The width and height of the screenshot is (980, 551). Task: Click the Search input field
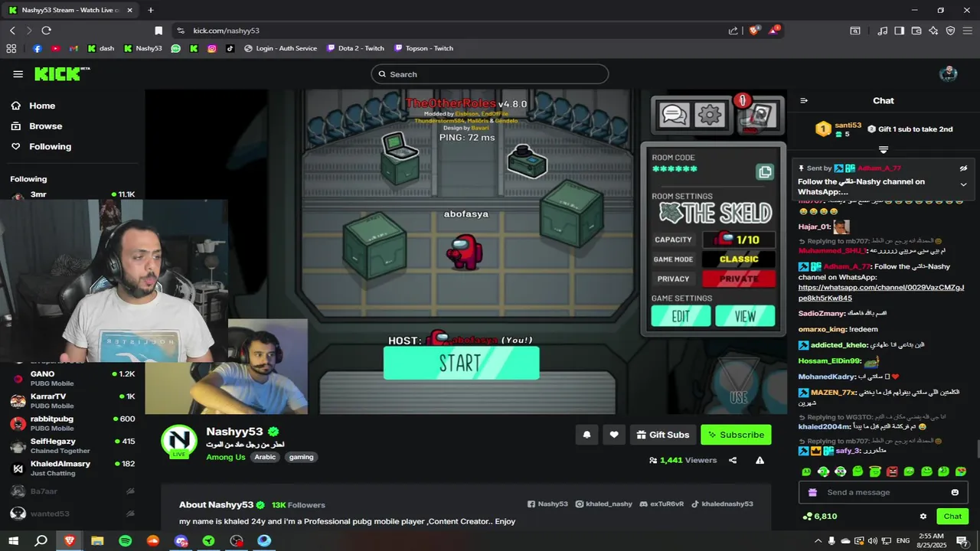point(490,74)
